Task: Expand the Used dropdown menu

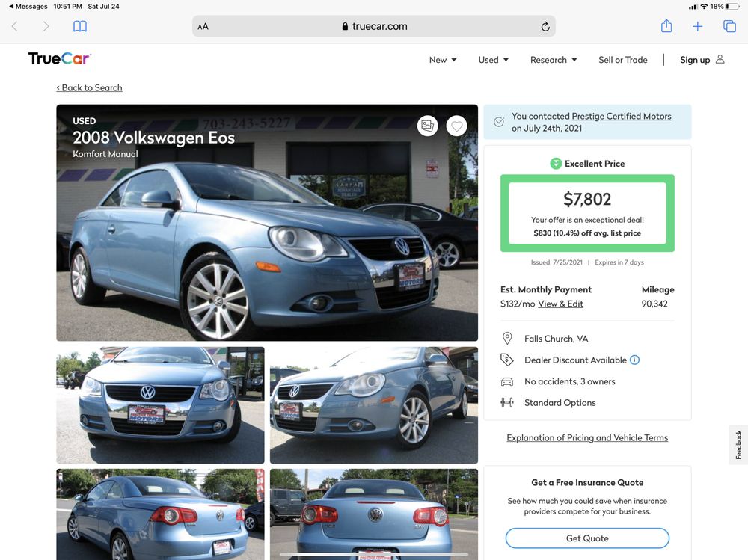Action: pyautogui.click(x=493, y=60)
